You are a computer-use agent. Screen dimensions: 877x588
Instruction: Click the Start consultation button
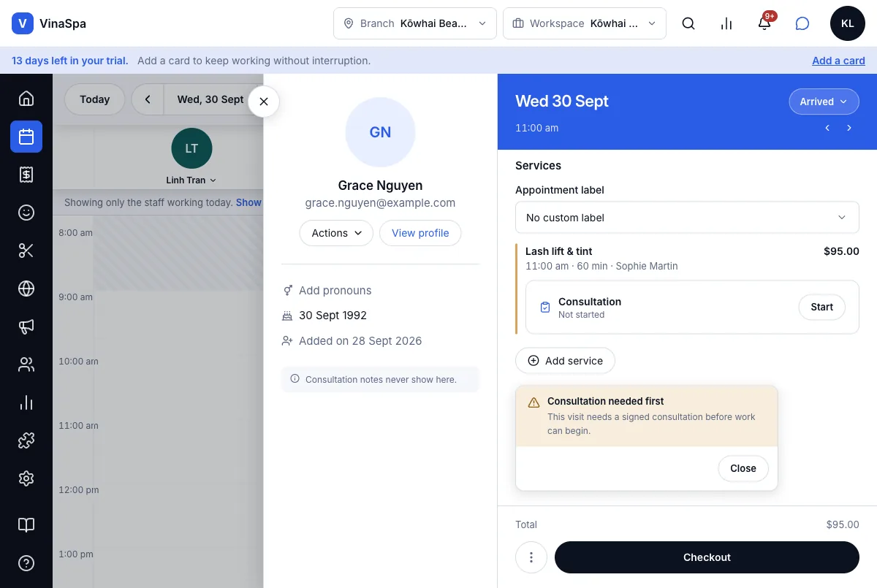tap(821, 307)
